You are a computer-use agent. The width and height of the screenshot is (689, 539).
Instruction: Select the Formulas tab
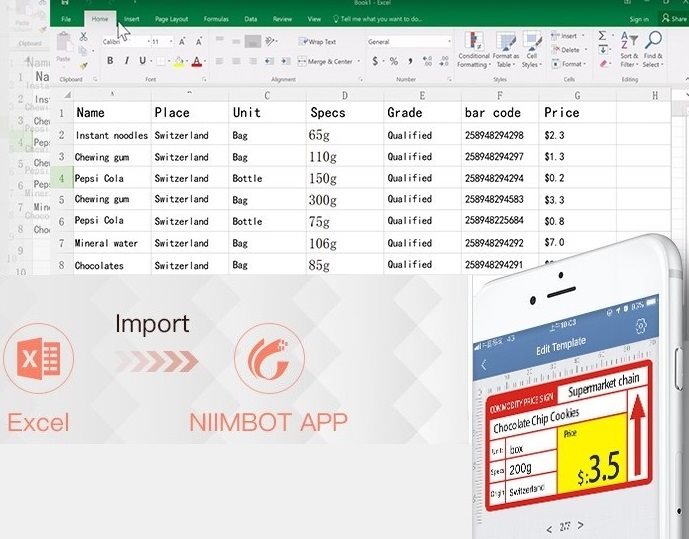click(x=216, y=19)
